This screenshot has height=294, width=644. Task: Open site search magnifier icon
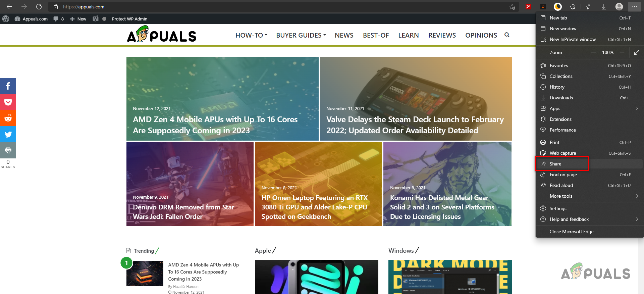coord(507,35)
